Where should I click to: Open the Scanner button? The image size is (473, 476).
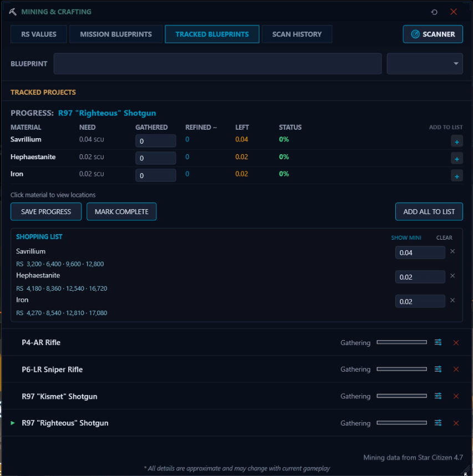(x=433, y=34)
